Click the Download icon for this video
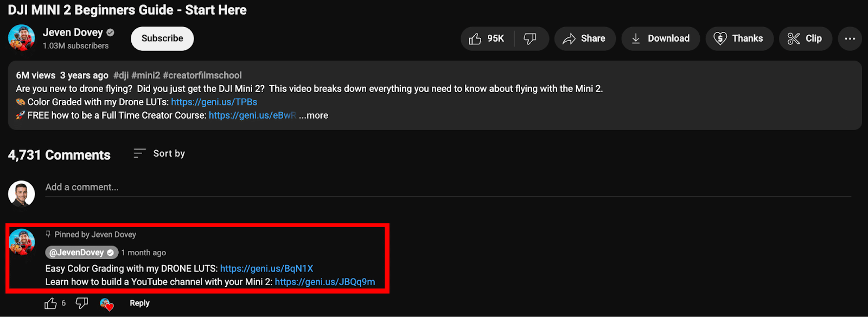The image size is (868, 317). coord(635,38)
